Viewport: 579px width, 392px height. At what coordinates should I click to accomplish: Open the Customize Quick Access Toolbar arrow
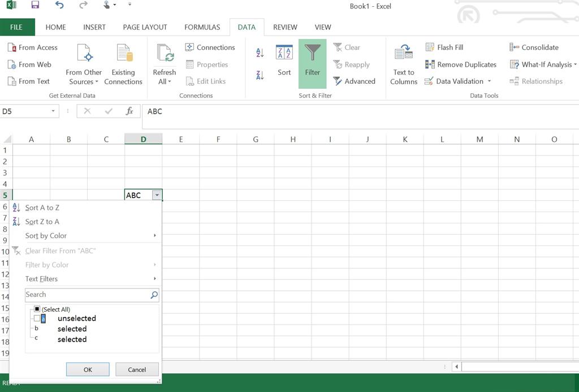(129, 5)
